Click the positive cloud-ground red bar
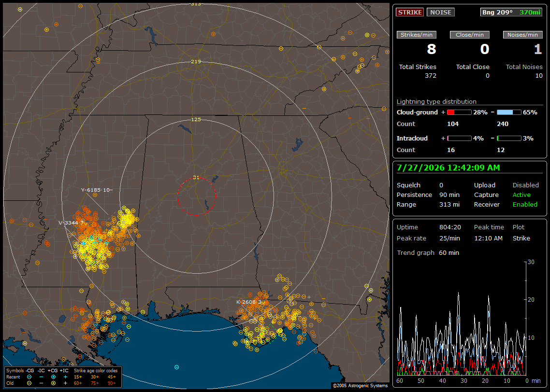 click(459, 112)
